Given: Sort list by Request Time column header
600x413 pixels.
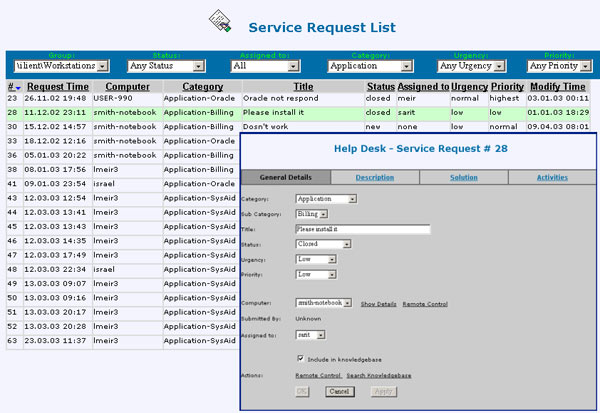Looking at the screenshot, I should point(58,87).
